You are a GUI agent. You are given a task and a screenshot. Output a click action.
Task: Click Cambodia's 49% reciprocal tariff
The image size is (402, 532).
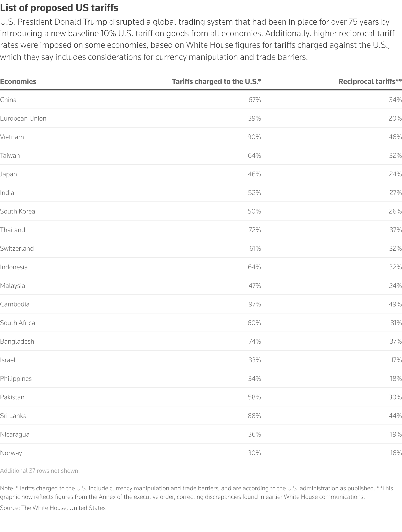[395, 304]
